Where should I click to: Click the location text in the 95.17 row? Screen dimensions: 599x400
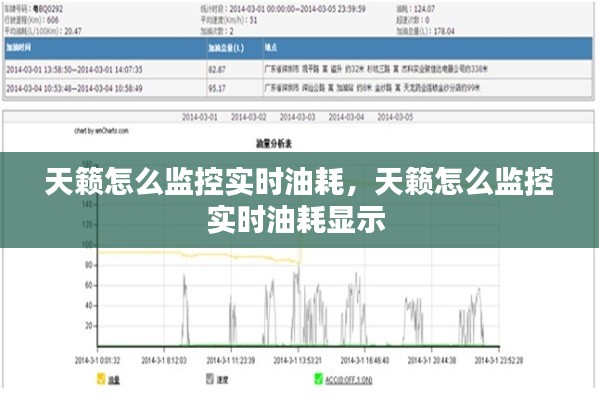point(372,88)
